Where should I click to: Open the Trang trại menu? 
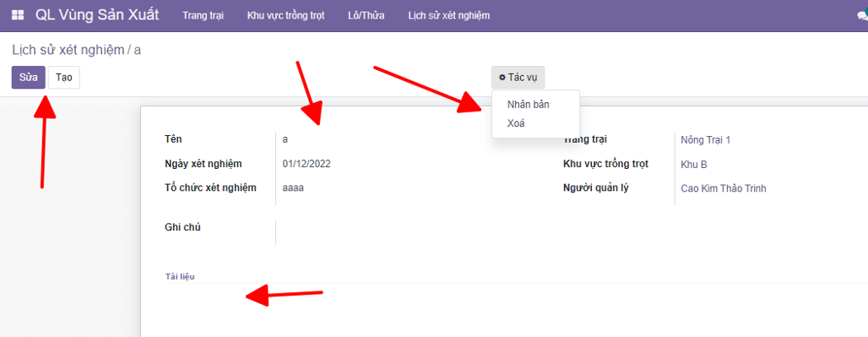coord(203,15)
